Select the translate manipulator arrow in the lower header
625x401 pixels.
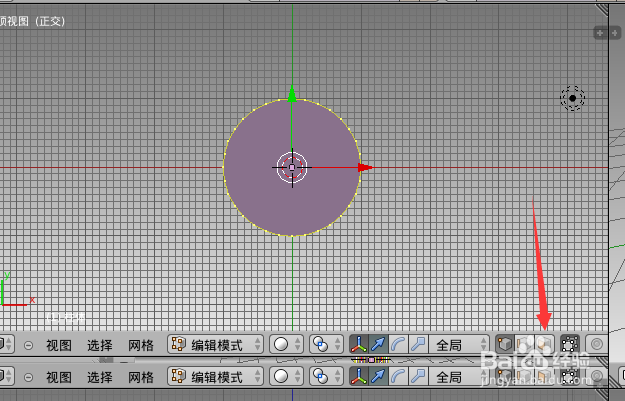point(378,376)
